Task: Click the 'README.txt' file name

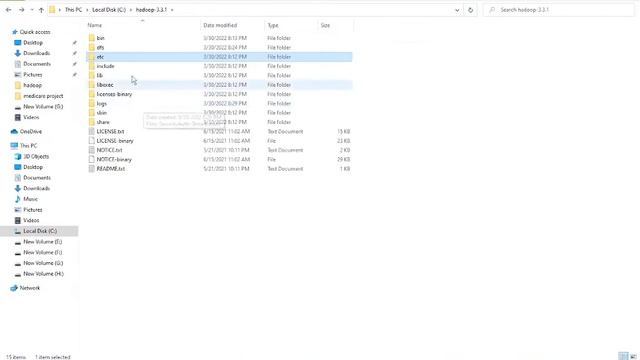Action: point(111,169)
